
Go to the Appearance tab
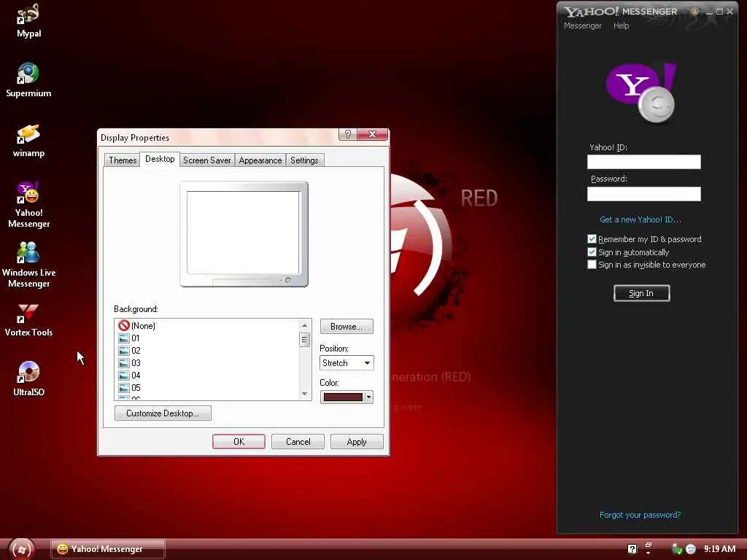(260, 160)
